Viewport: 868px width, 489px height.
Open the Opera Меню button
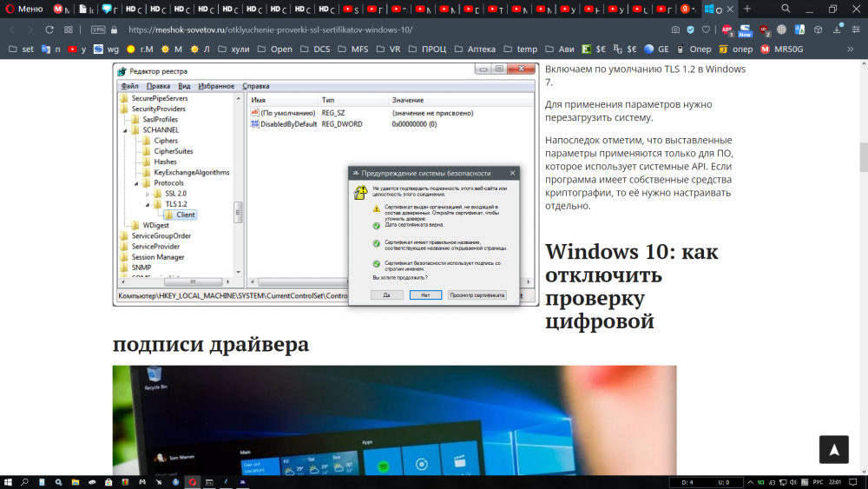click(x=24, y=9)
